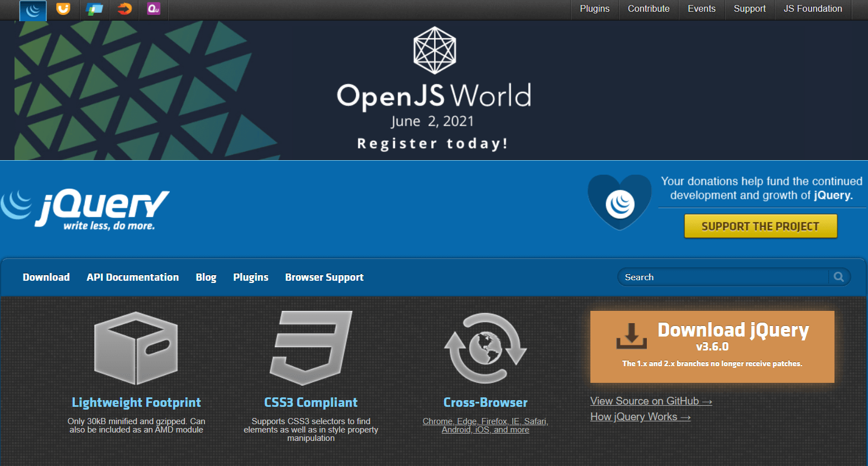The width and height of the screenshot is (868, 466).
Task: Click the Cross-Browser globe icon
Action: [x=485, y=348]
